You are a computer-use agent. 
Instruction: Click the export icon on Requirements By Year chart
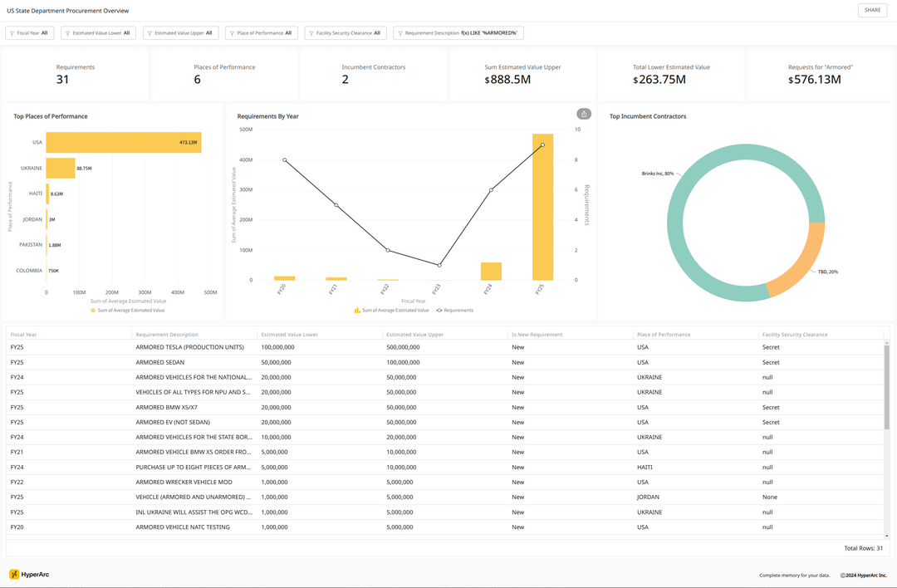(584, 114)
